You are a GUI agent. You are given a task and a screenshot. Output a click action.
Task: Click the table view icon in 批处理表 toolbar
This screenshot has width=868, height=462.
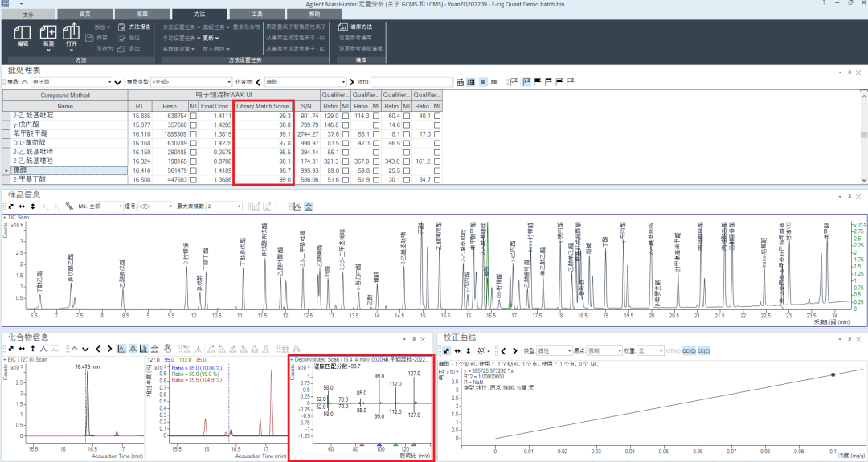[x=460, y=82]
